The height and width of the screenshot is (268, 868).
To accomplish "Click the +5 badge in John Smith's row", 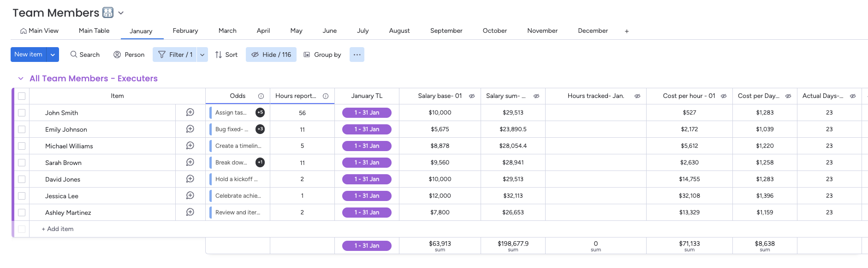I will click(x=260, y=112).
